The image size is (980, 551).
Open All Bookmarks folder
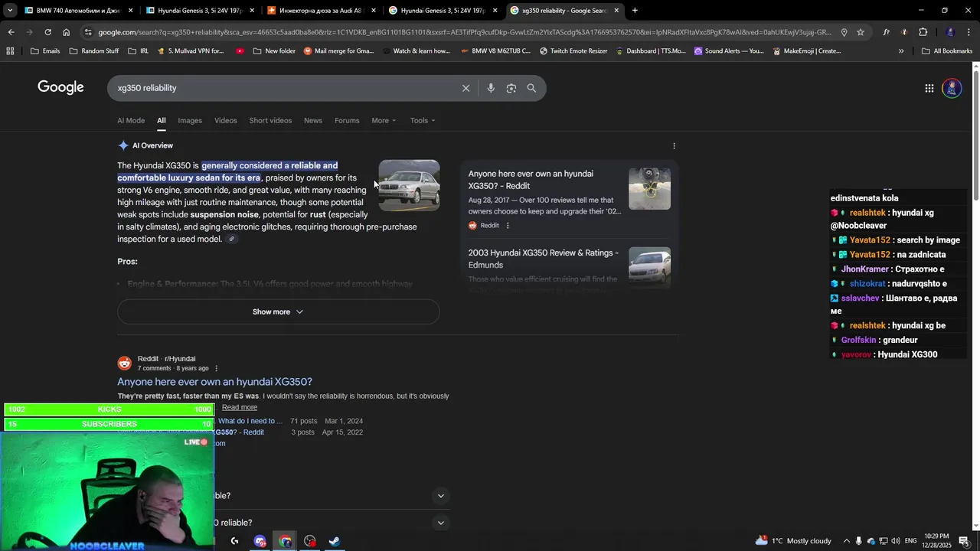[x=947, y=51]
